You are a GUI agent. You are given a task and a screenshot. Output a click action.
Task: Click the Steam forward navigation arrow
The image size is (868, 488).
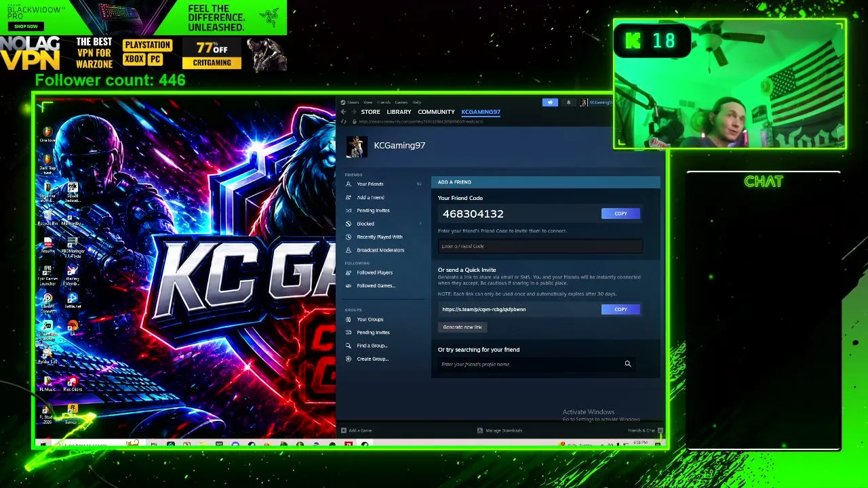click(x=354, y=112)
